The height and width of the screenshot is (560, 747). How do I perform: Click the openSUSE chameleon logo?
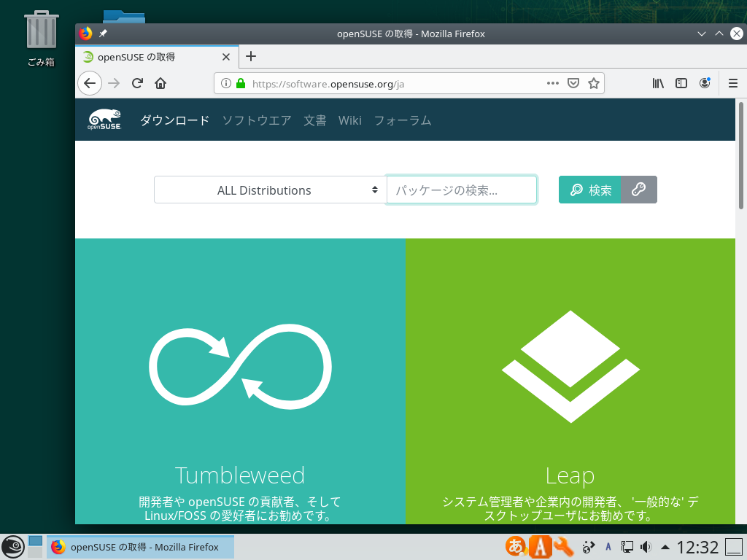[104, 120]
